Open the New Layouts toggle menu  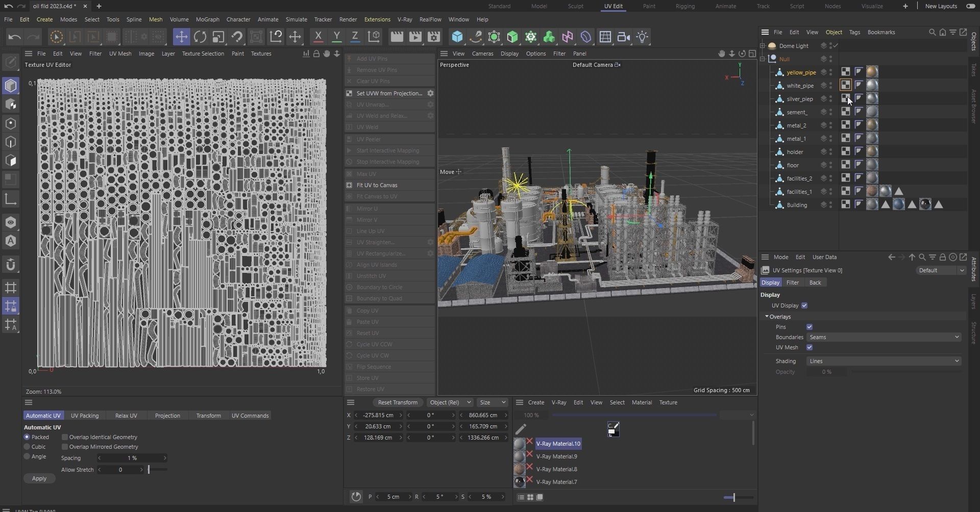[970, 6]
